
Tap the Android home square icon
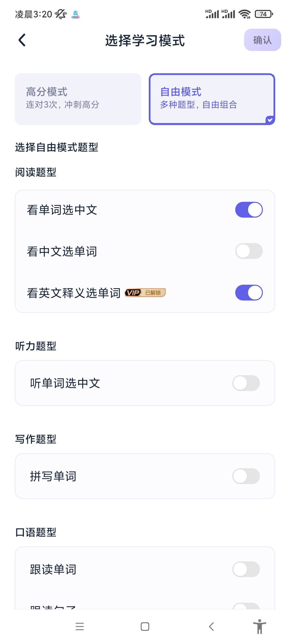pyautogui.click(x=145, y=627)
